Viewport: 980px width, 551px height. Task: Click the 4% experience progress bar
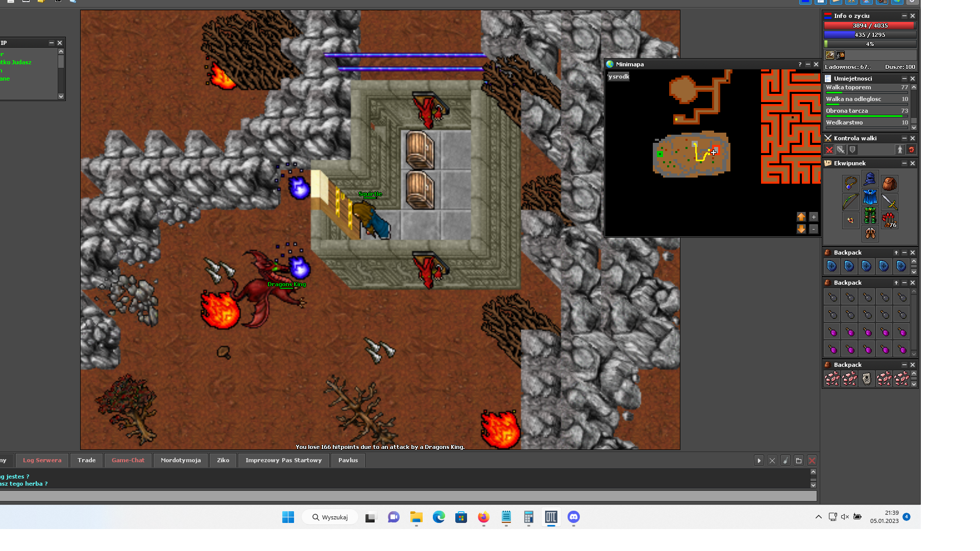tap(870, 44)
